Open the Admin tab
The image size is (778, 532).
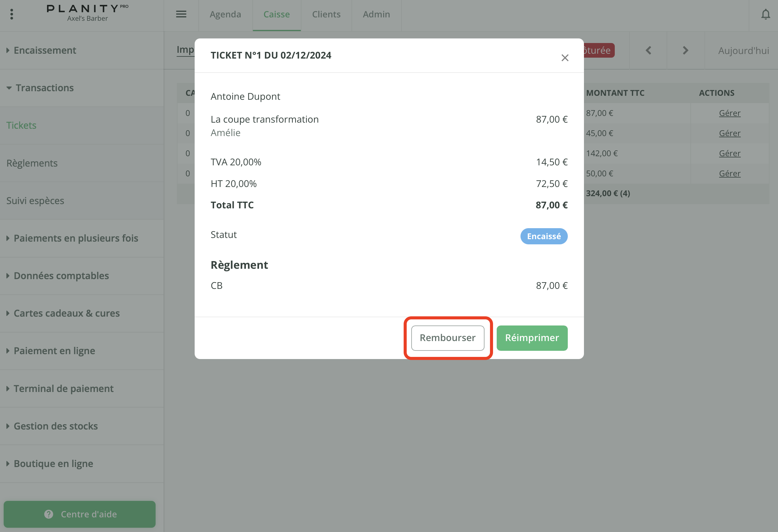pos(376,14)
